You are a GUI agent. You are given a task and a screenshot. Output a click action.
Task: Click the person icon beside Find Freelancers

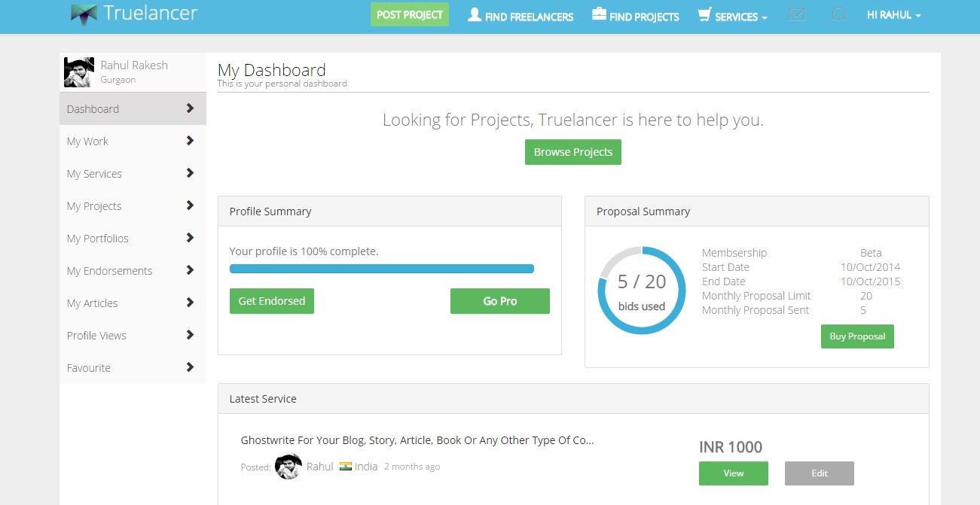pos(474,14)
